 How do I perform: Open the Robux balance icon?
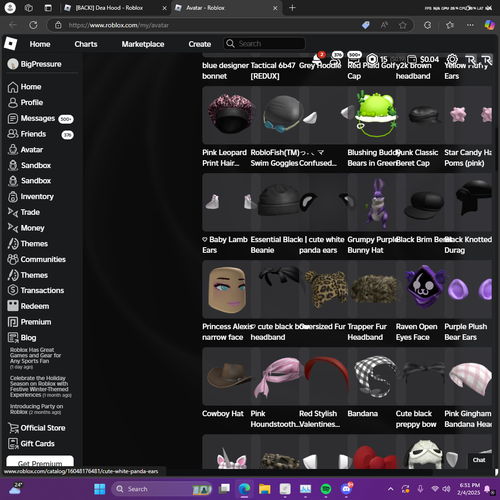pos(372,59)
